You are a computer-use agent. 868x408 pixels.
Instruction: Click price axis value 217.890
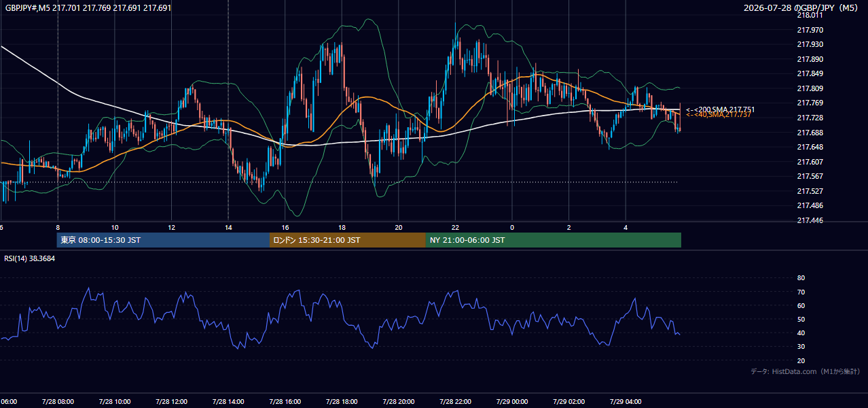810,59
